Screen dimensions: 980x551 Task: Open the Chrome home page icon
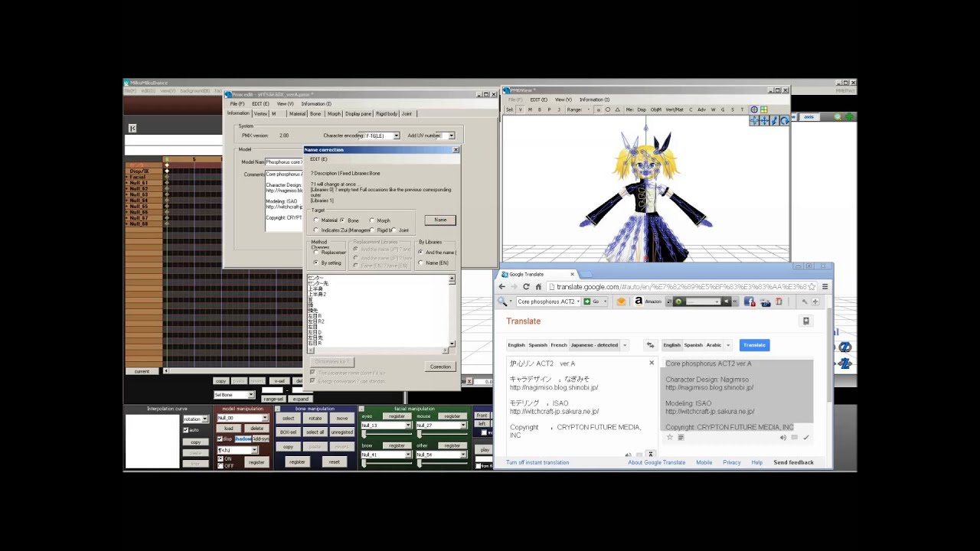(x=539, y=286)
